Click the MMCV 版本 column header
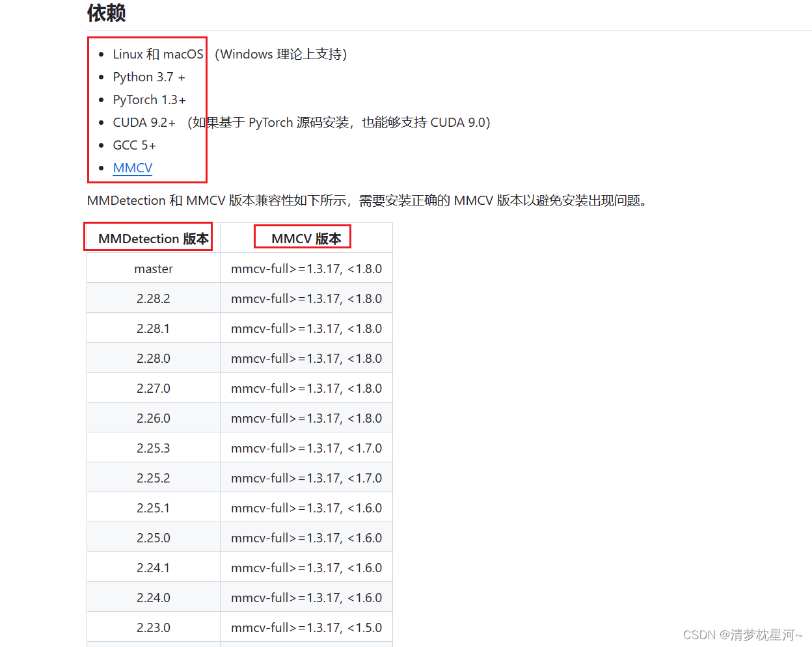Viewport: 812px width, 647px height. 306,239
